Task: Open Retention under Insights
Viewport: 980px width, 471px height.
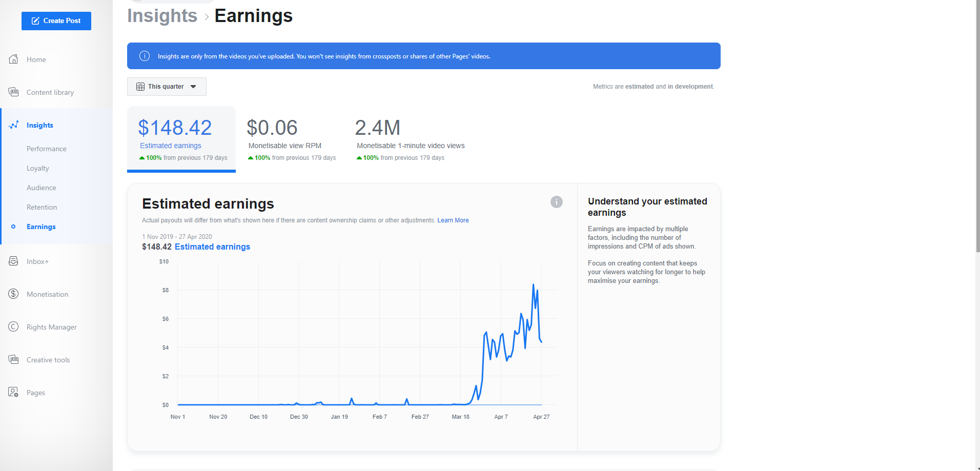Action: (x=42, y=207)
